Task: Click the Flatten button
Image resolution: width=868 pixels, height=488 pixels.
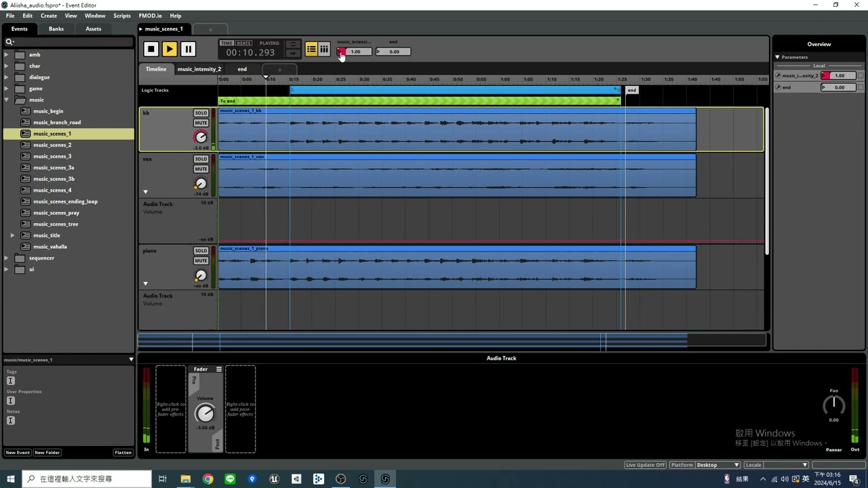Action: 123,453
